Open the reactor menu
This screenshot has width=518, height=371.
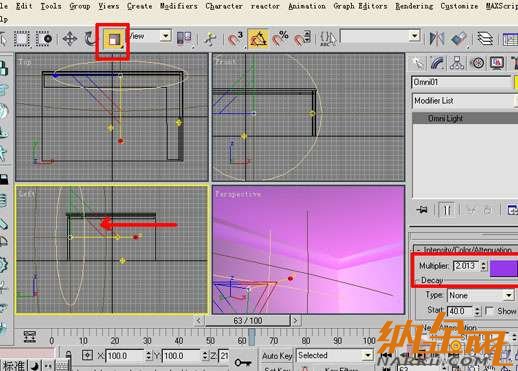tap(265, 6)
